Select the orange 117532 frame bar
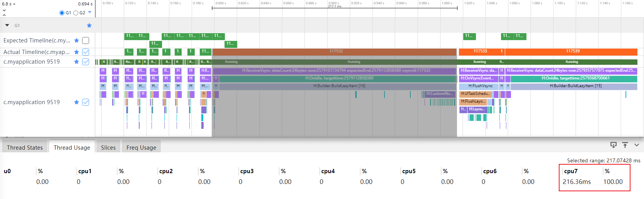 coord(334,52)
